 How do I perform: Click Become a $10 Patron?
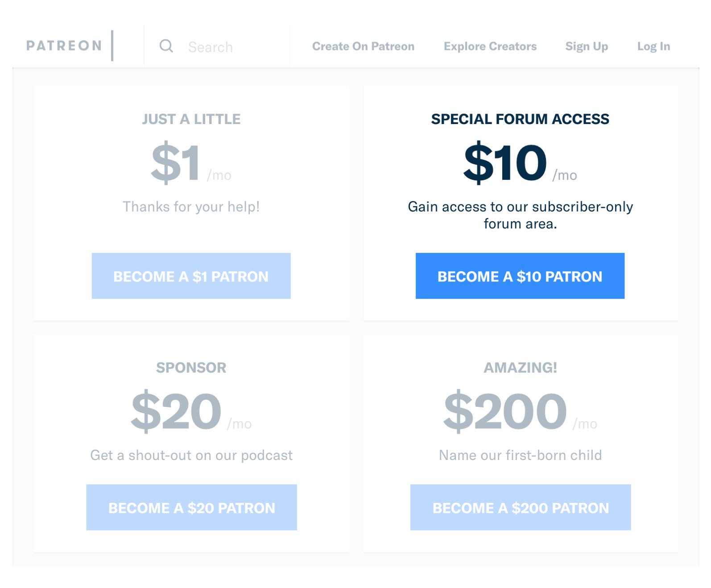pos(520,277)
